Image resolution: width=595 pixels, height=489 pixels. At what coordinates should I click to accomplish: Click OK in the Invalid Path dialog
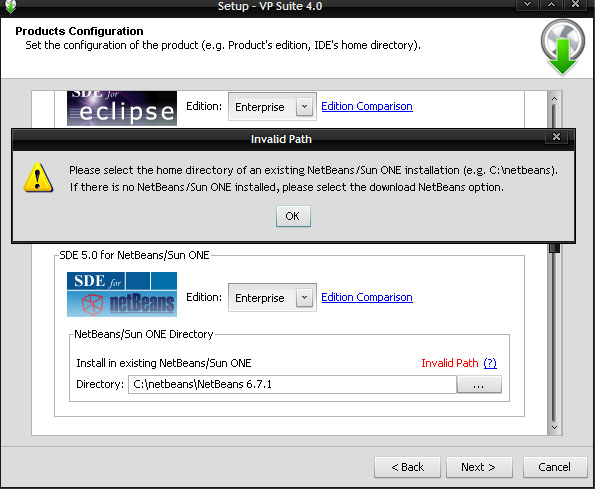click(293, 216)
